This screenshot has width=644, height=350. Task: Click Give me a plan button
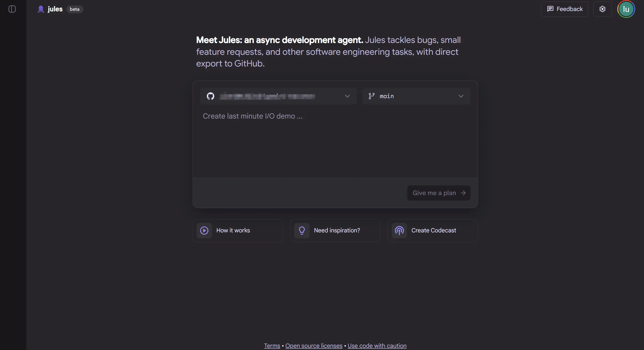click(x=439, y=193)
